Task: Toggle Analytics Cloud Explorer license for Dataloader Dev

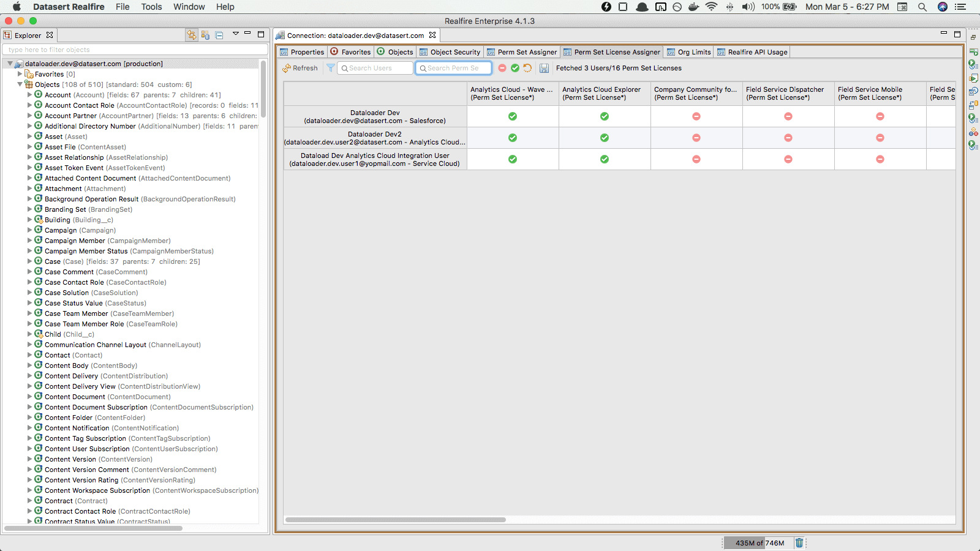Action: tap(605, 116)
